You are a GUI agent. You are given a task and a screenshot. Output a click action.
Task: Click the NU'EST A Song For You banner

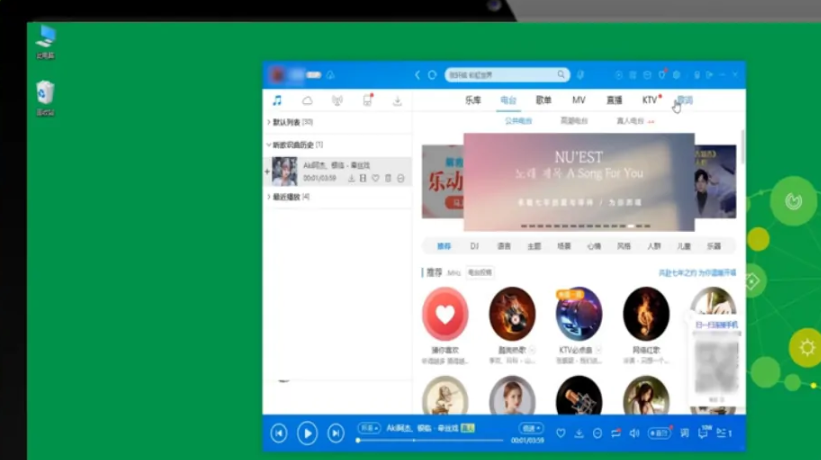[579, 182]
